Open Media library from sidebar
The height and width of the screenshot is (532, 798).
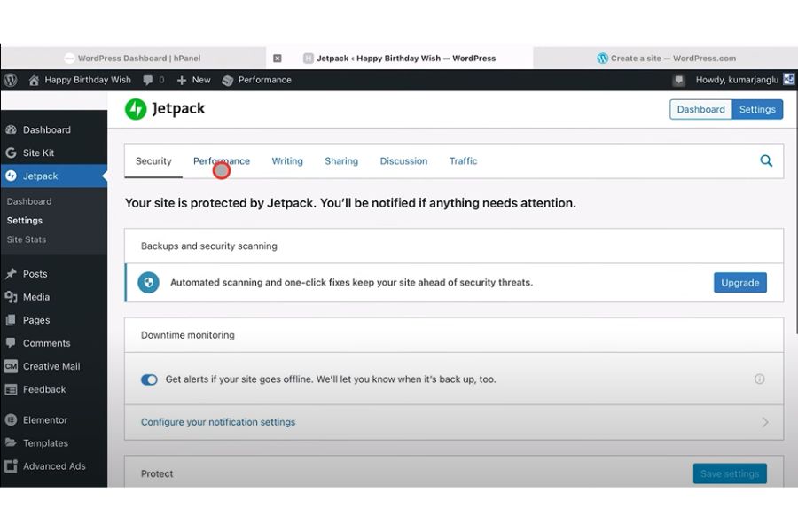point(35,297)
